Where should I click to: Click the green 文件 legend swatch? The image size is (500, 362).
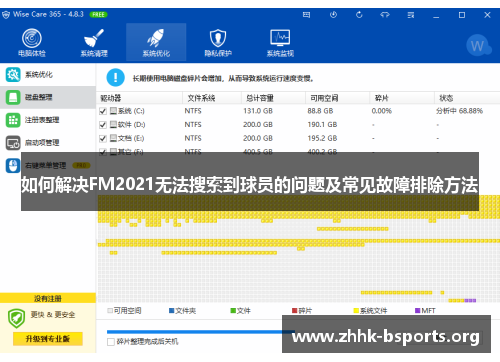pyautogui.click(x=233, y=311)
